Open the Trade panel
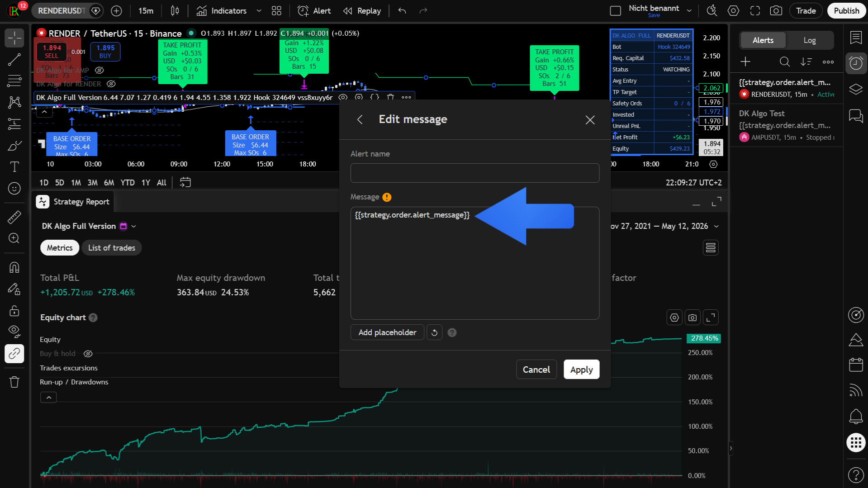868x488 pixels. (806, 11)
